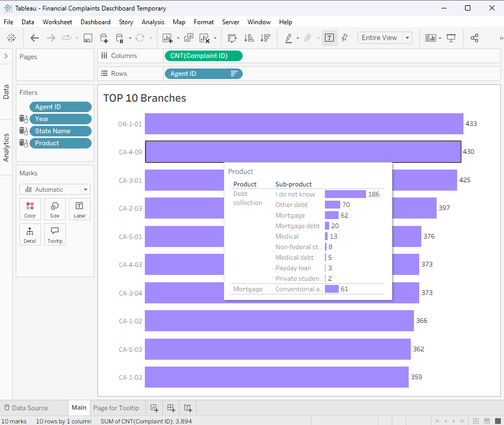
Task: Open the Size mark card
Action: (55, 209)
